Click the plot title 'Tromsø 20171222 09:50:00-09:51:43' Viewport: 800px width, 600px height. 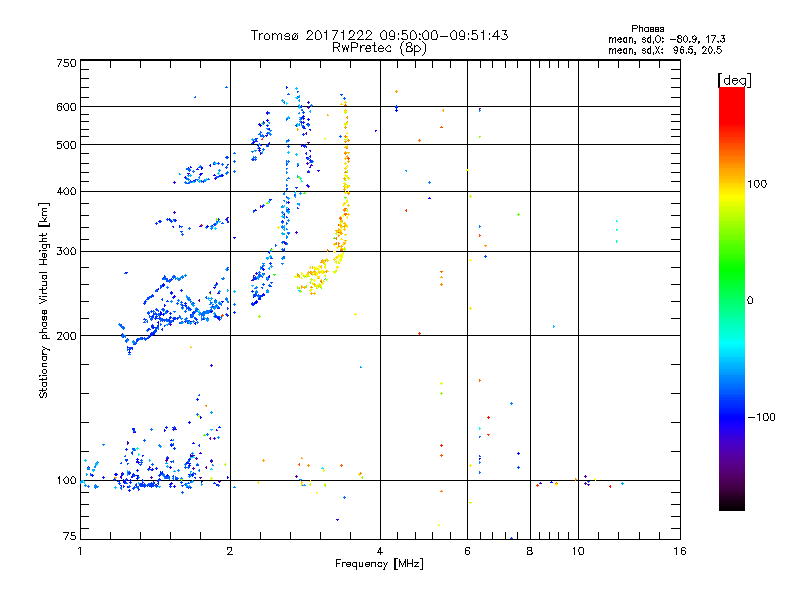379,35
